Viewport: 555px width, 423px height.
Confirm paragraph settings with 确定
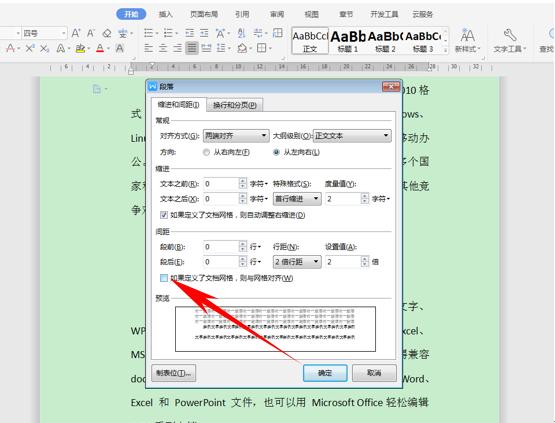(x=325, y=373)
